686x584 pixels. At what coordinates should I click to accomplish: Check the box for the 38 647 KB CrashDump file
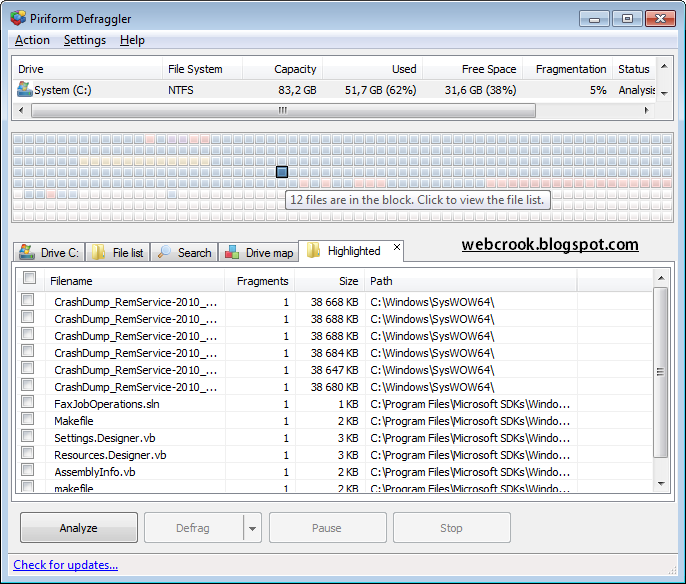point(28,367)
